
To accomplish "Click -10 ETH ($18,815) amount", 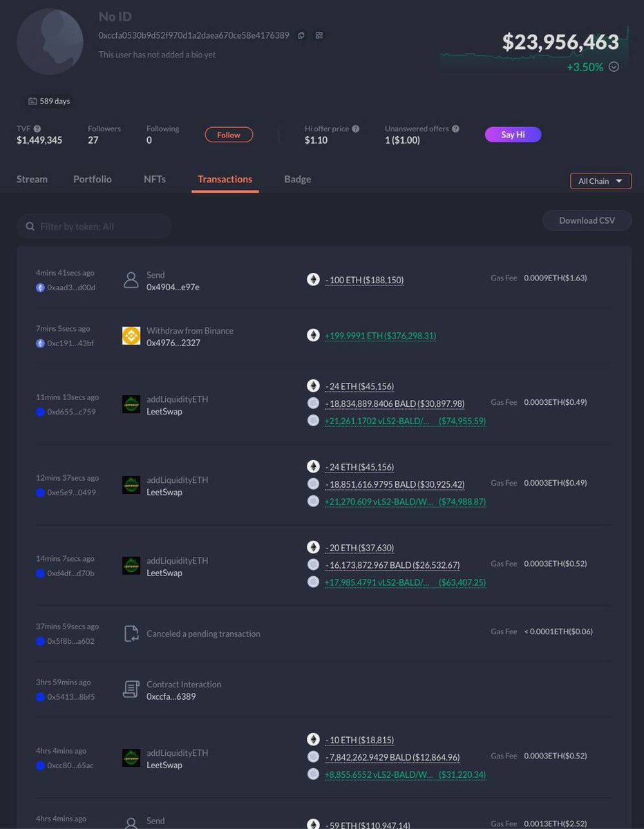I will (x=359, y=740).
